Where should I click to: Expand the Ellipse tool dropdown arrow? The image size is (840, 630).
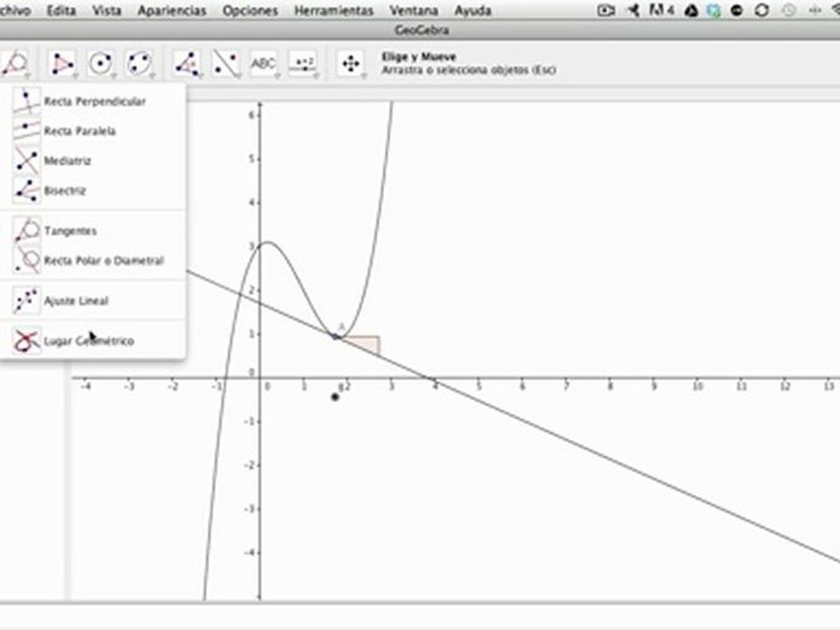pyautogui.click(x=152, y=77)
